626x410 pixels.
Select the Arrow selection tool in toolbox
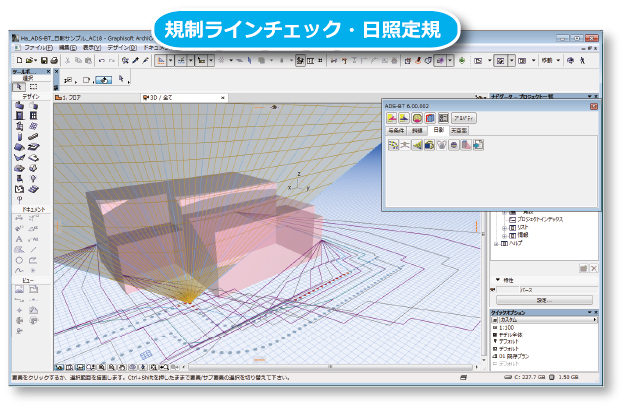click(20, 86)
